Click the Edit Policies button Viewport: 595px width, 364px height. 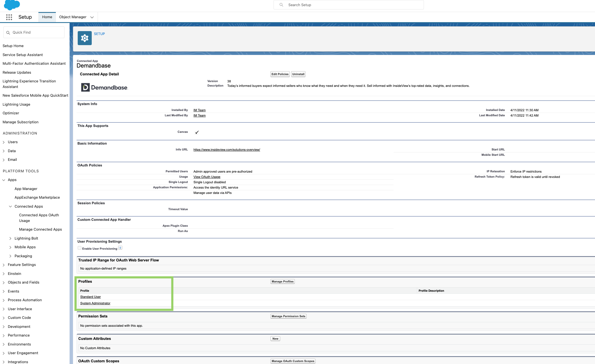[280, 74]
